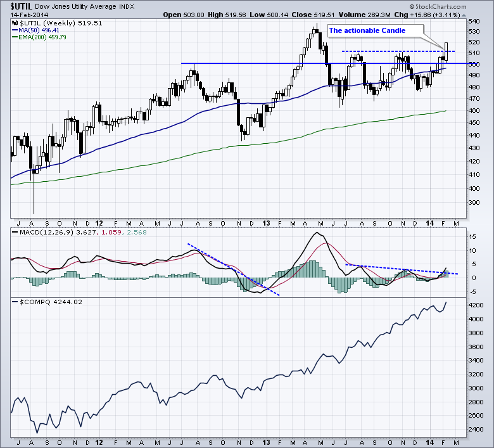494x448 pixels.
Task: Click the High 519.56 value
Action: point(227,15)
